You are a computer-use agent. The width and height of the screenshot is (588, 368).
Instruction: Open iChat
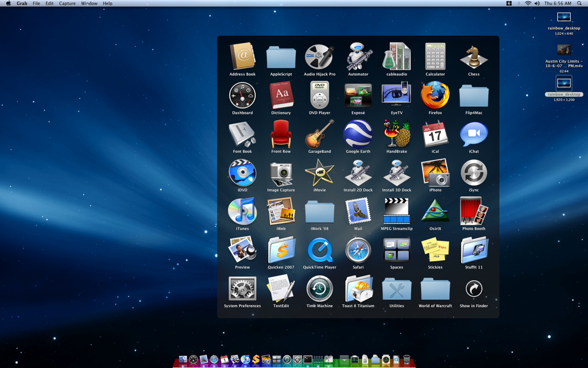474,133
